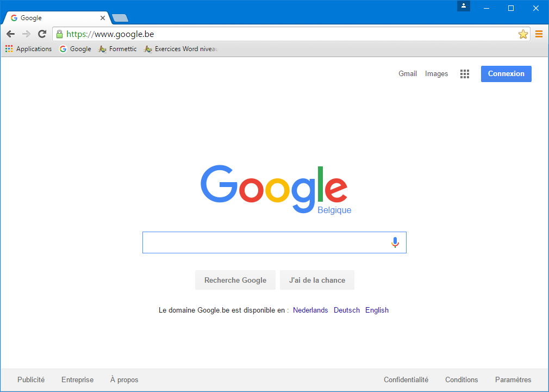The width and height of the screenshot is (549, 392).
Task: Switch Google language to Deutsch
Action: pos(347,310)
